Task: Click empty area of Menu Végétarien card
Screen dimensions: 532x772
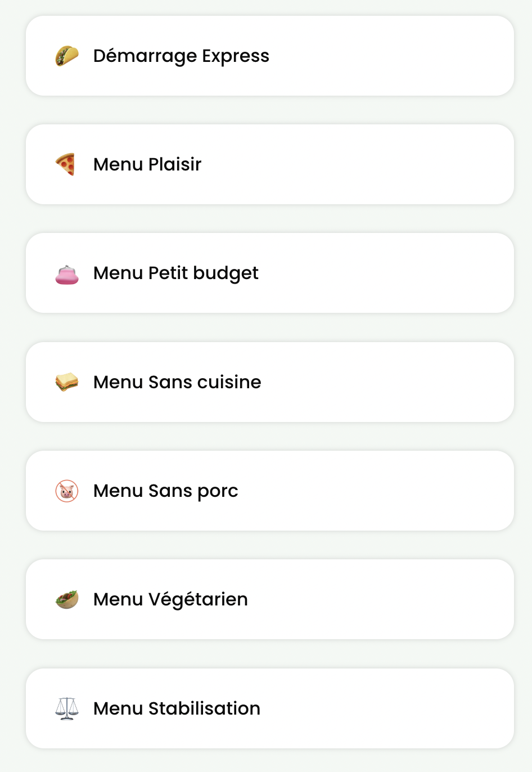Action: [x=388, y=599]
